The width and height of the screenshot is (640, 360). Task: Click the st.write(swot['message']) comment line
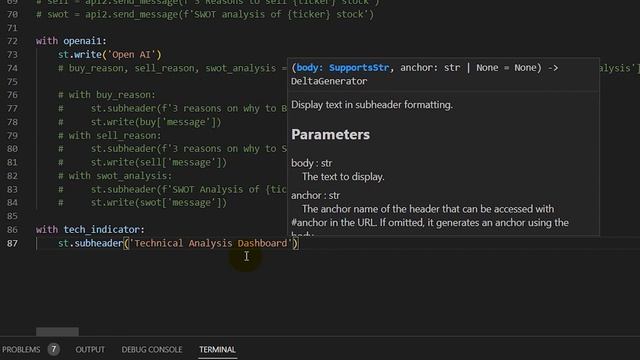point(142,203)
